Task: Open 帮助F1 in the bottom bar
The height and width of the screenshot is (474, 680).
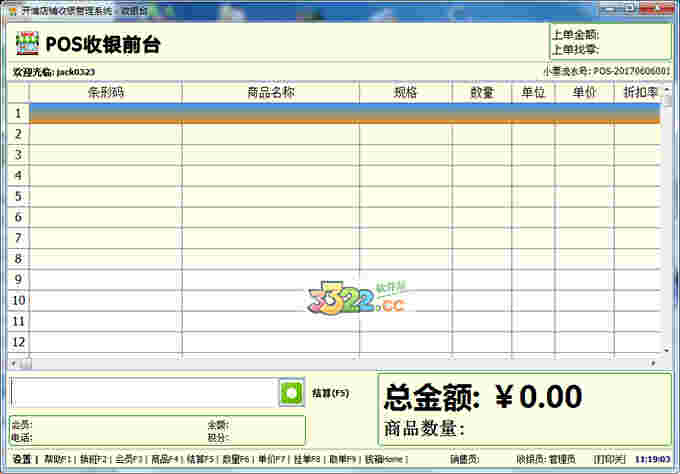Action: point(57,459)
